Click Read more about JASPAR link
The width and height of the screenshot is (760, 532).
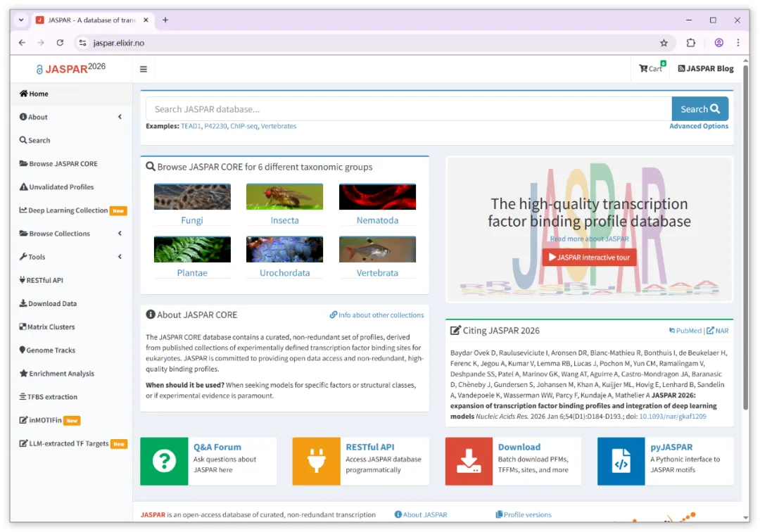coord(590,239)
